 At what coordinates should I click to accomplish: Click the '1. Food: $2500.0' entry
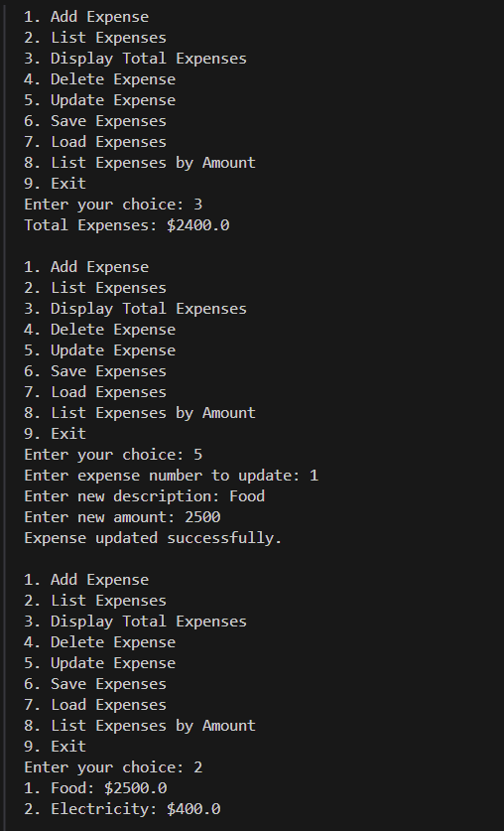click(95, 788)
